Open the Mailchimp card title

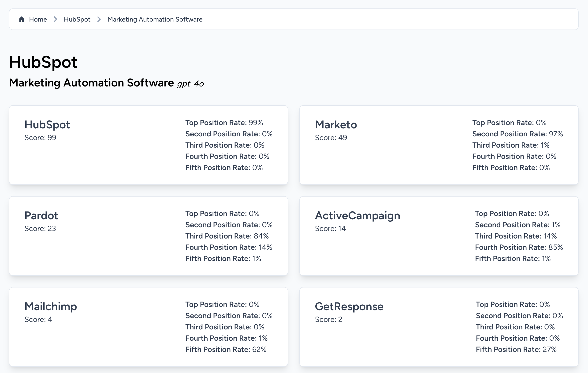[51, 306]
